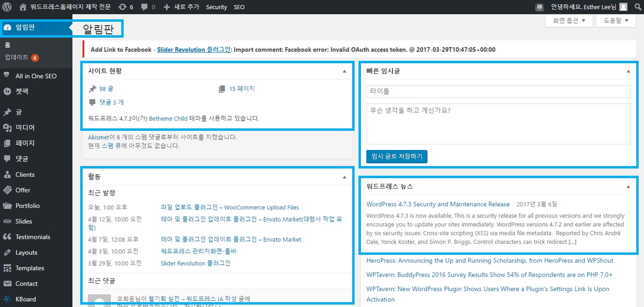The width and height of the screenshot is (644, 307).
Task: Collapse the 사이트 현황 panel
Action: point(344,71)
